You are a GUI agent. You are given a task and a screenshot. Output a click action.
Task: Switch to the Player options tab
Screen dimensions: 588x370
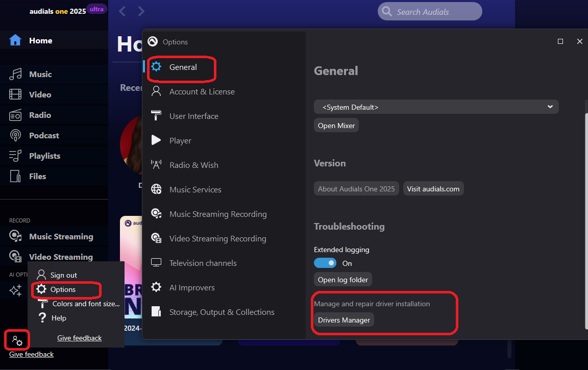[x=180, y=140]
